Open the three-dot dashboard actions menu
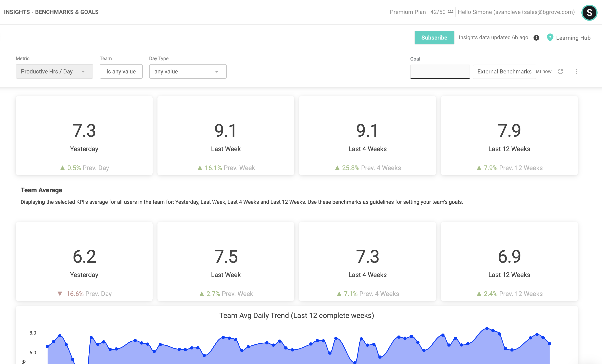 tap(576, 71)
